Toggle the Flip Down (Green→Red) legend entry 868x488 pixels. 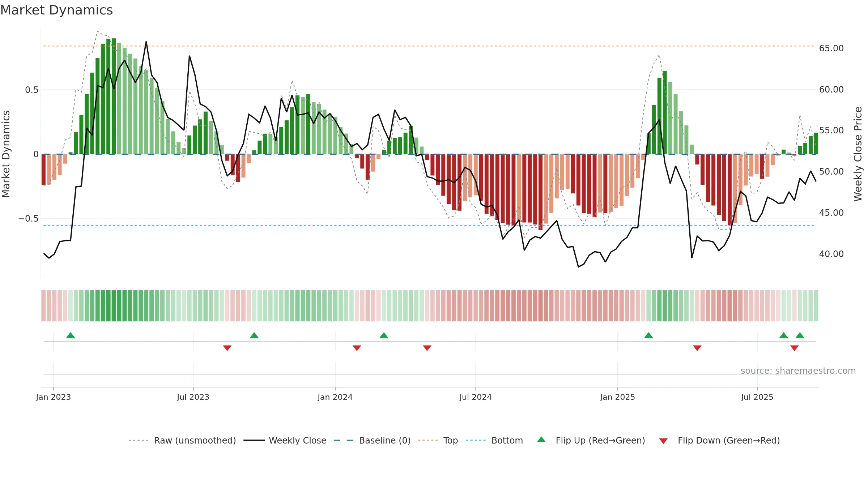(x=719, y=440)
